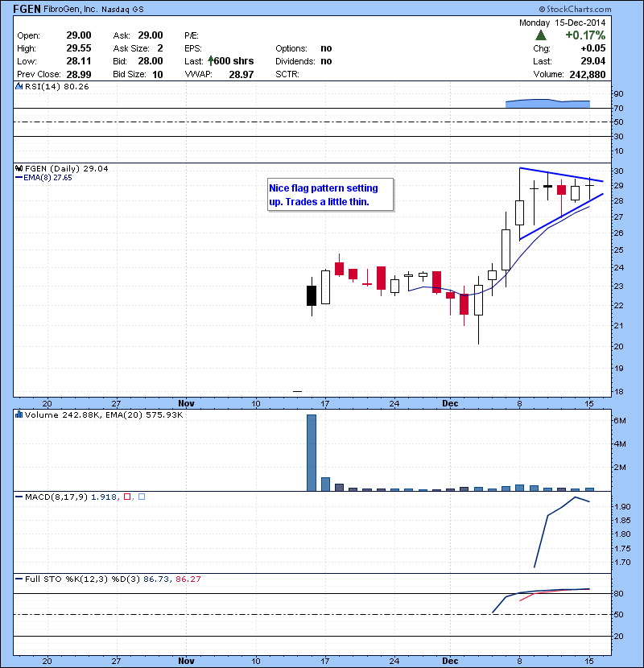Viewport: 644px width, 668px height.
Task: Click the 90 RSI axis label
Action: click(x=618, y=93)
